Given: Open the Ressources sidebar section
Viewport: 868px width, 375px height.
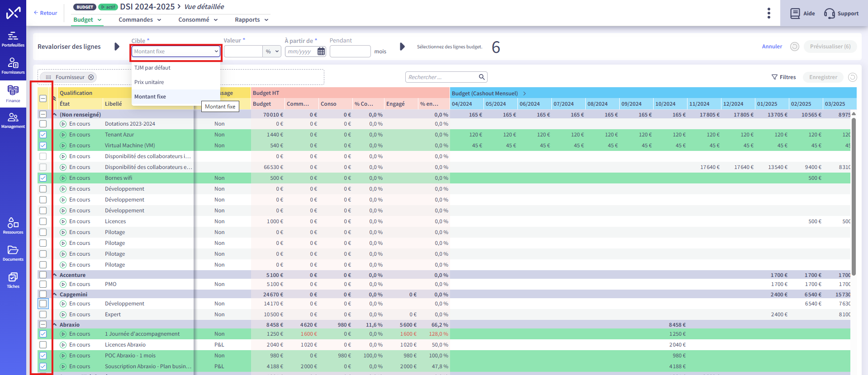Looking at the screenshot, I should pos(13,226).
